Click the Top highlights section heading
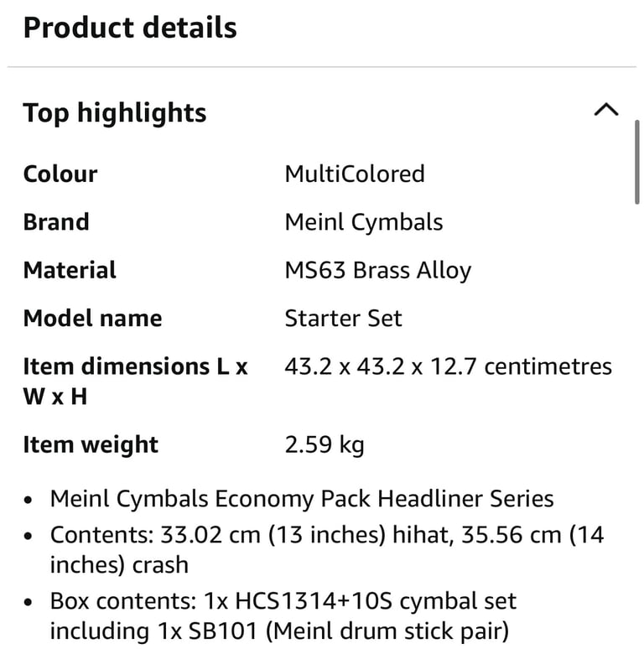The height and width of the screenshot is (649, 644). tap(115, 113)
